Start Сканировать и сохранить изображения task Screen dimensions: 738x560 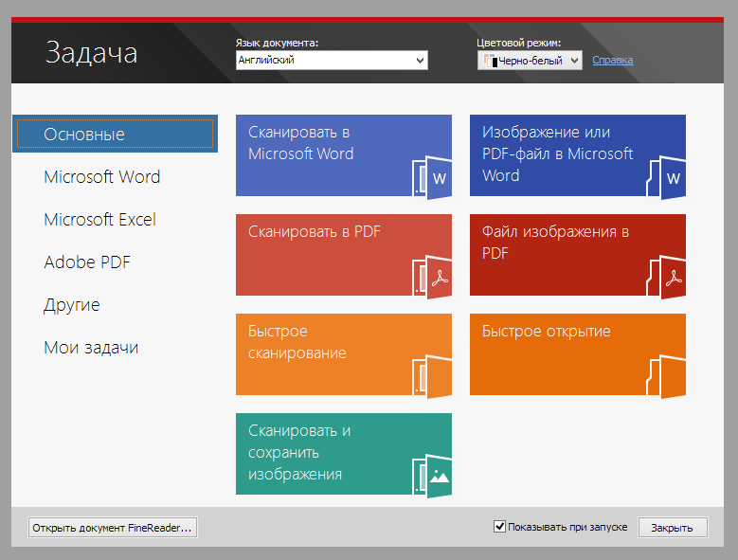coord(344,454)
